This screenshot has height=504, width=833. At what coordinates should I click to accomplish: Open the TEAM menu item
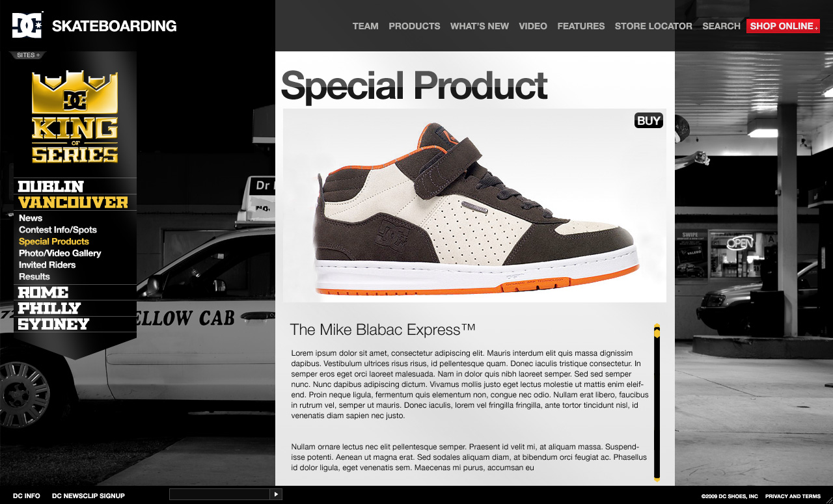[x=365, y=26]
